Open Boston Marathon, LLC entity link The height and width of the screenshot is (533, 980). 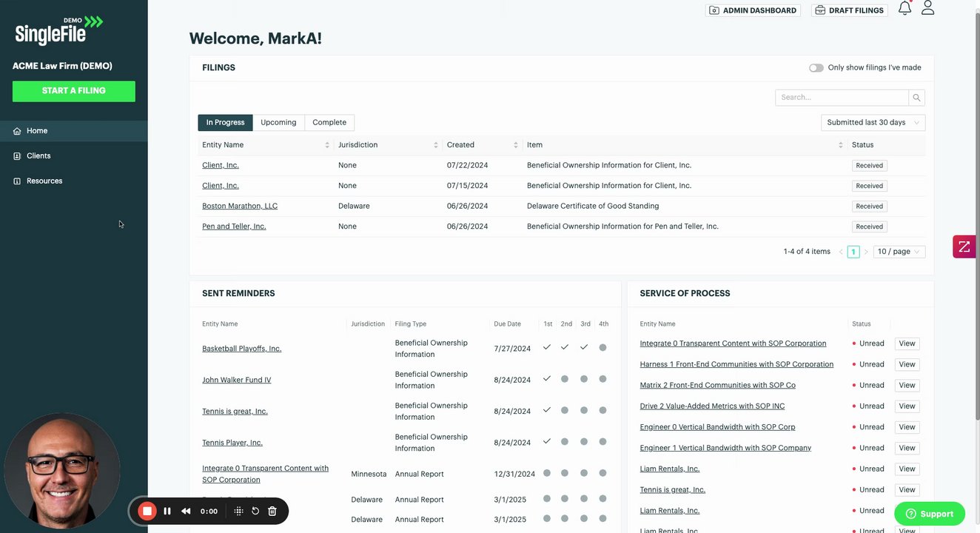[x=240, y=206]
